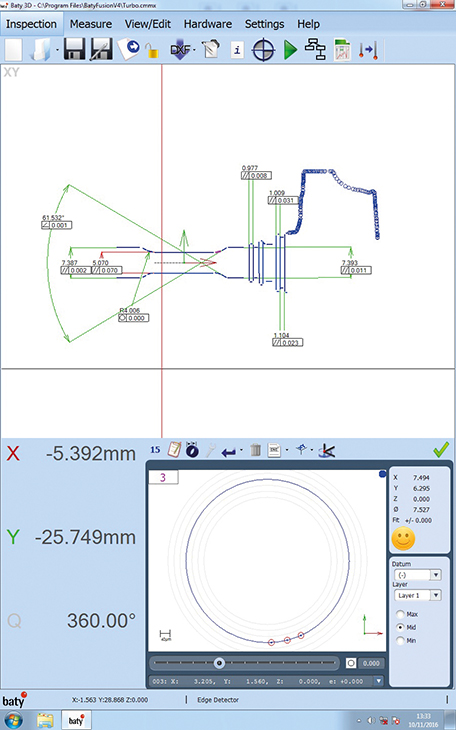
Task: Select the Max radio button
Action: 400,614
